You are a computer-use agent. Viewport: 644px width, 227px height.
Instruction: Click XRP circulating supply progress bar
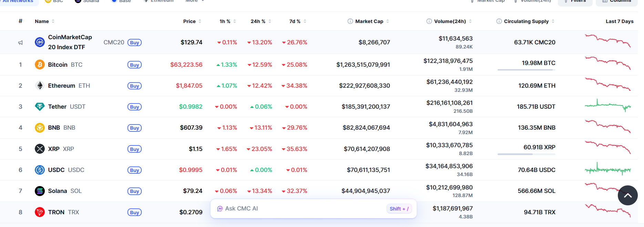click(526, 154)
